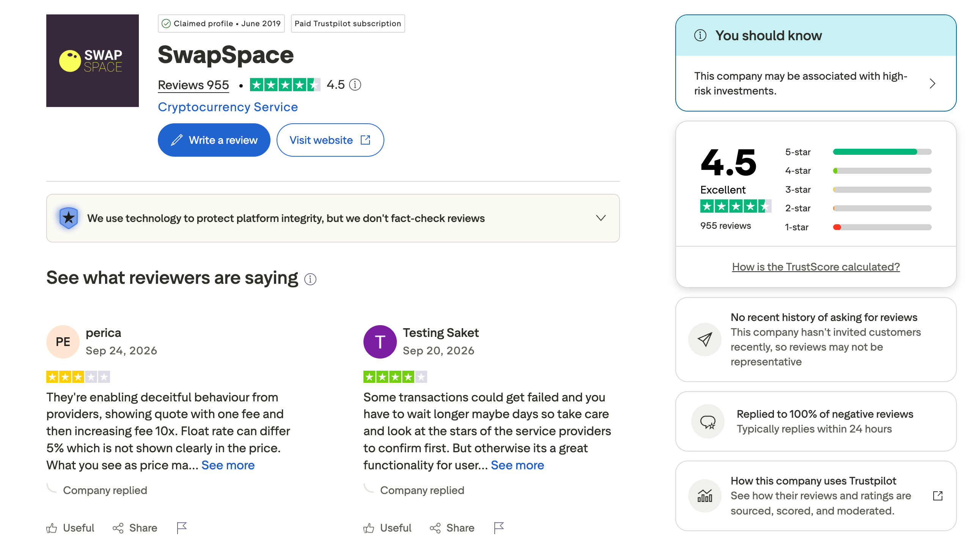Click the header star rating next to Reviews 955
This screenshot has width=975, height=560.
click(285, 85)
